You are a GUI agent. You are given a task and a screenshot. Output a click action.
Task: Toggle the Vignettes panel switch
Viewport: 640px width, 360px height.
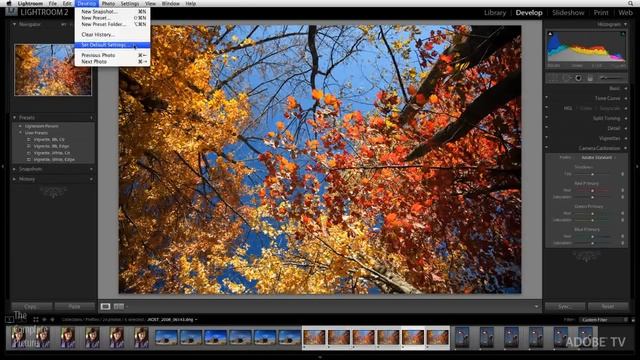(x=547, y=138)
